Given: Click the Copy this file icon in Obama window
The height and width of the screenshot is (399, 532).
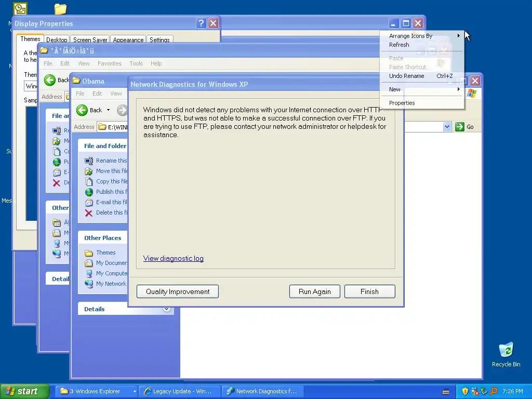Looking at the screenshot, I should [89, 181].
